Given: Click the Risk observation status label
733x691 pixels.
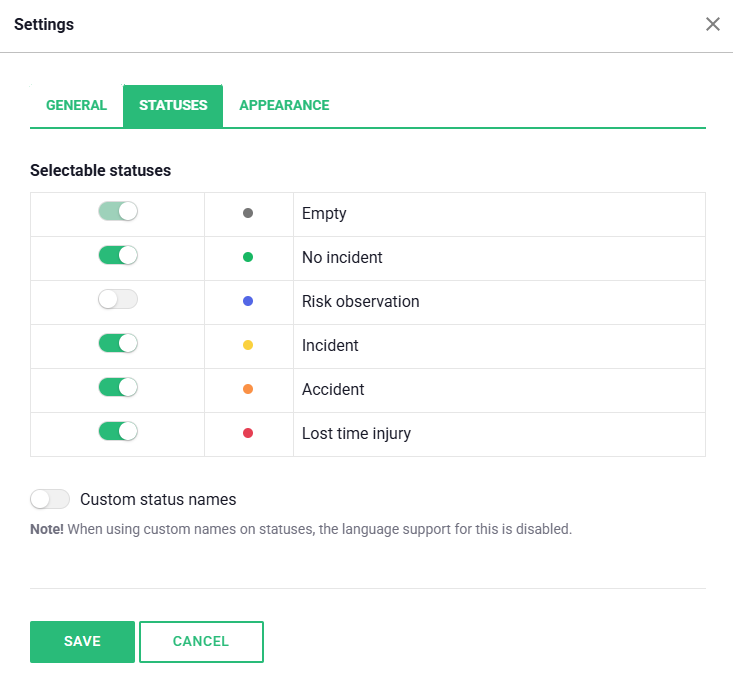Looking at the screenshot, I should 360,301.
